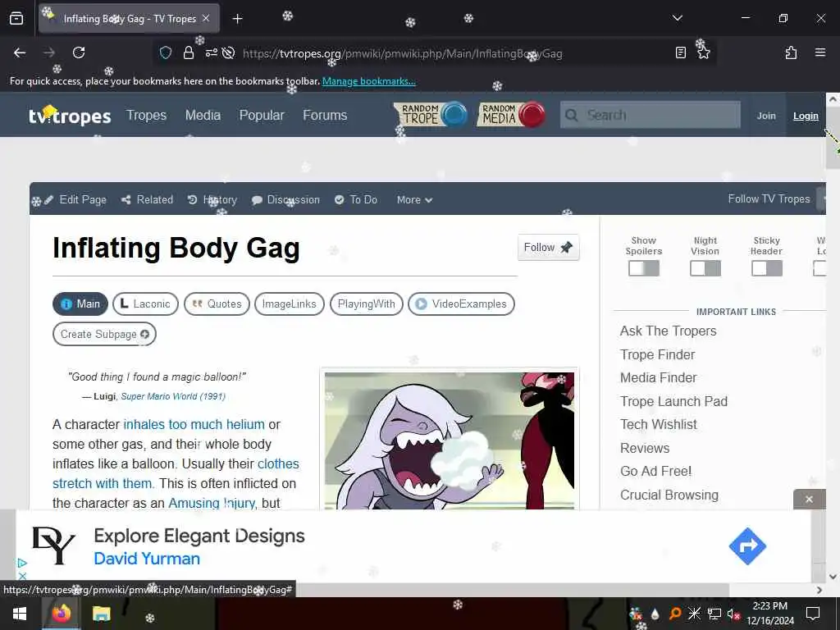Image resolution: width=840 pixels, height=630 pixels.
Task: Open Super Mario World (1991) link
Action: click(173, 396)
